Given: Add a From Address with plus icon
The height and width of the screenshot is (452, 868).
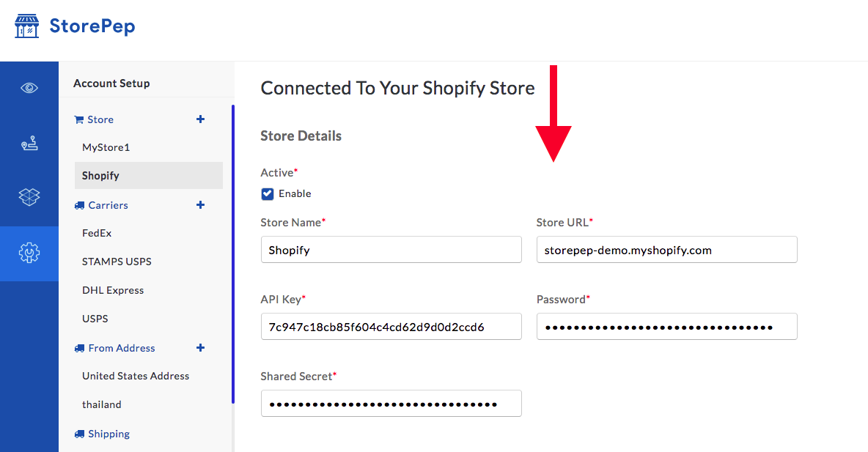Looking at the screenshot, I should (200, 347).
